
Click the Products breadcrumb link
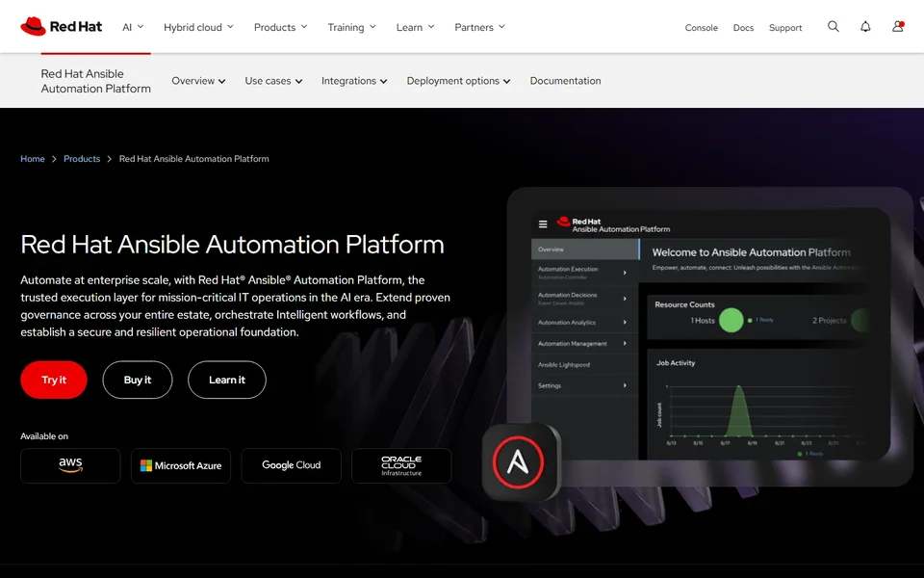point(82,159)
